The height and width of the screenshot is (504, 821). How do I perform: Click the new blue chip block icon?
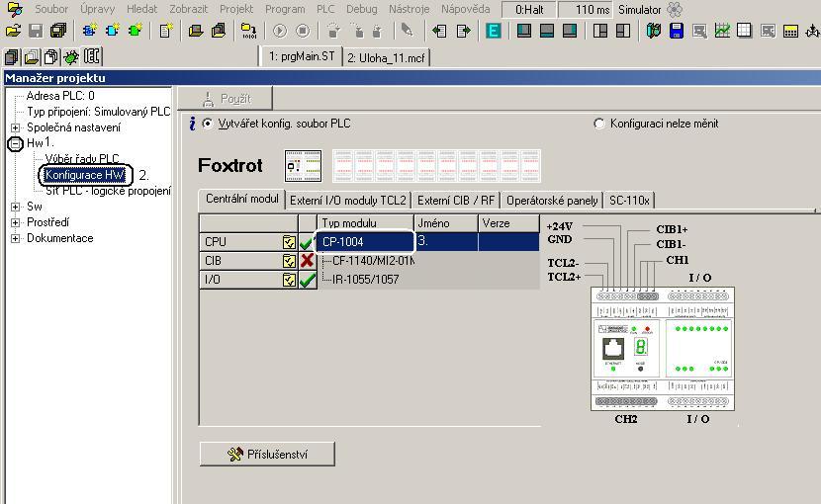point(90,31)
